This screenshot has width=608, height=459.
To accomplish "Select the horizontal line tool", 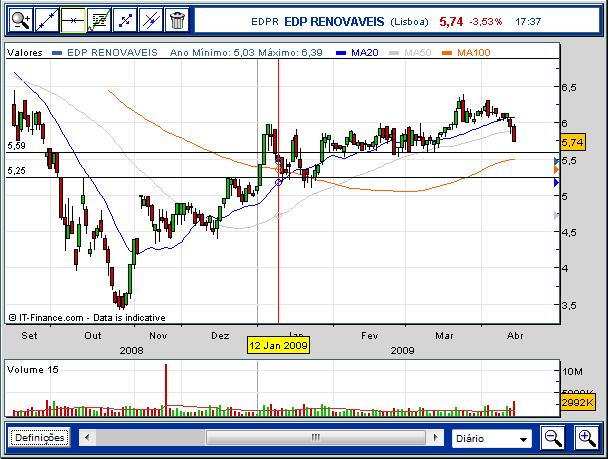I will pyautogui.click(x=73, y=20).
